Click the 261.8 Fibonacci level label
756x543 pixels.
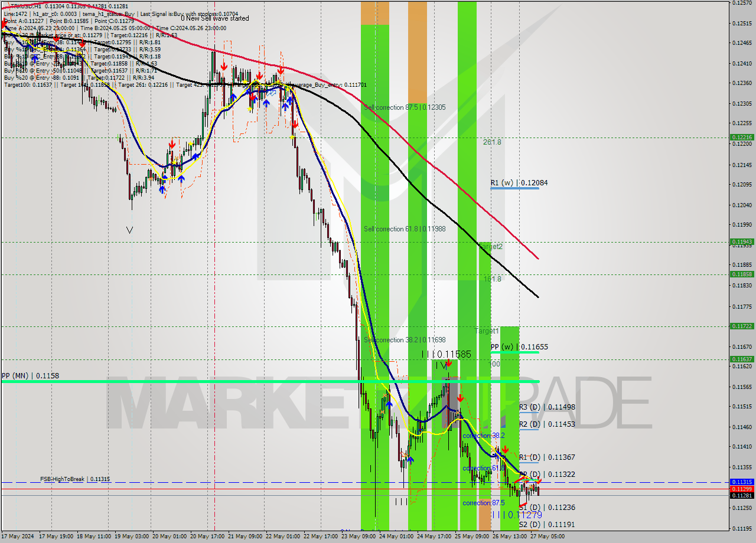[492, 142]
